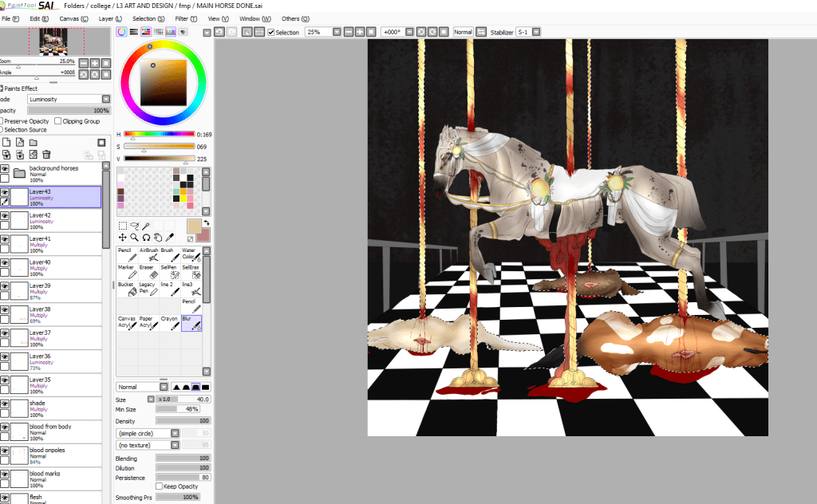The height and width of the screenshot is (504, 817).
Task: Select the Eraser tool
Action: [x=147, y=273]
